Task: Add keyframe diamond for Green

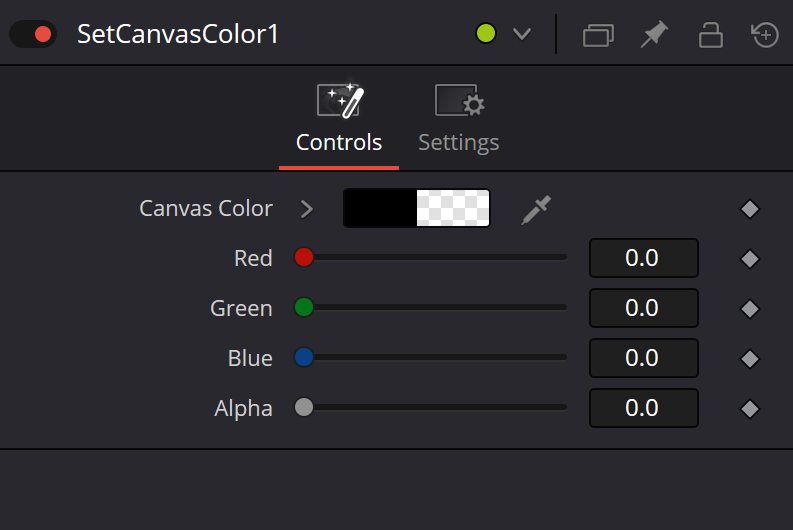Action: (x=750, y=309)
